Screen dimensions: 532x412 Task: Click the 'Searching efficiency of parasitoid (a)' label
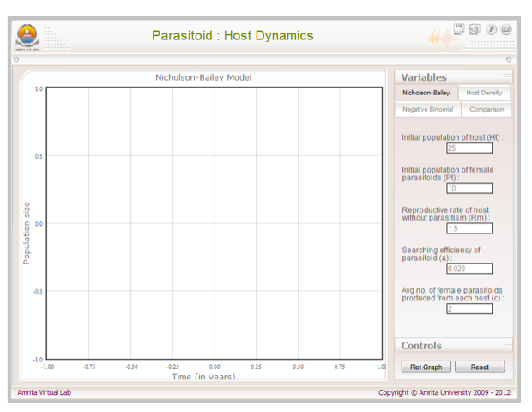441,254
